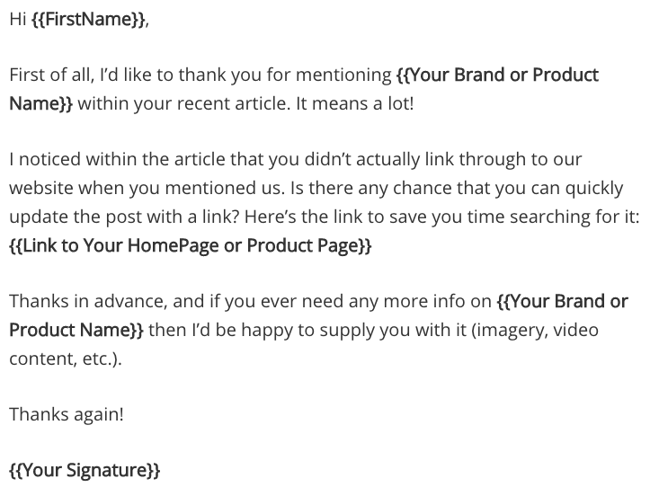Click the words "First of all"
Image resolution: width=650 pixels, height=496 pixels.
click(x=52, y=75)
